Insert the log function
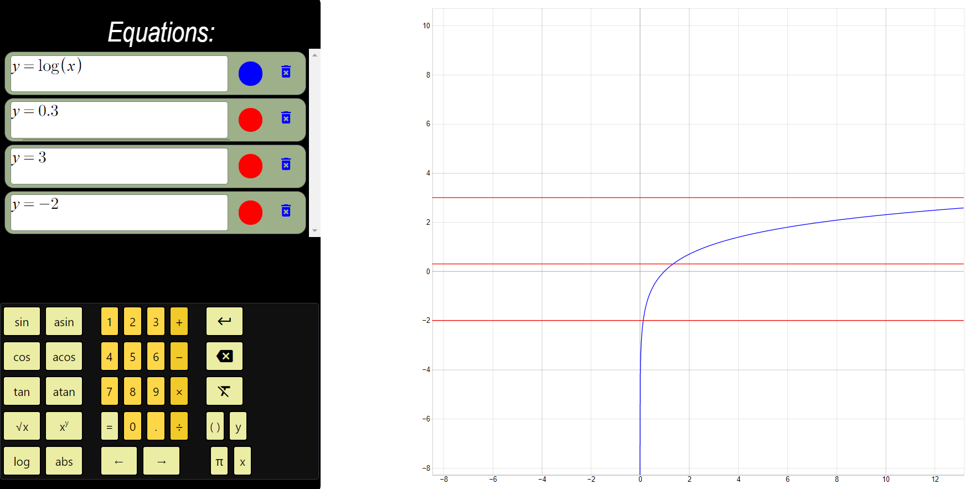This screenshot has width=980, height=489. tap(22, 461)
